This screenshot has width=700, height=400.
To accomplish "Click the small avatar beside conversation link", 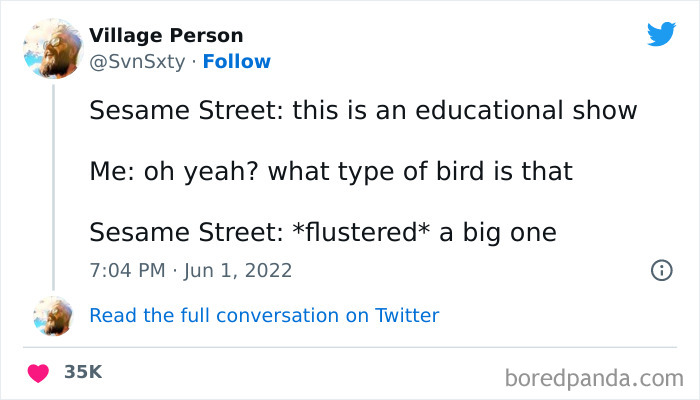I will click(x=52, y=316).
